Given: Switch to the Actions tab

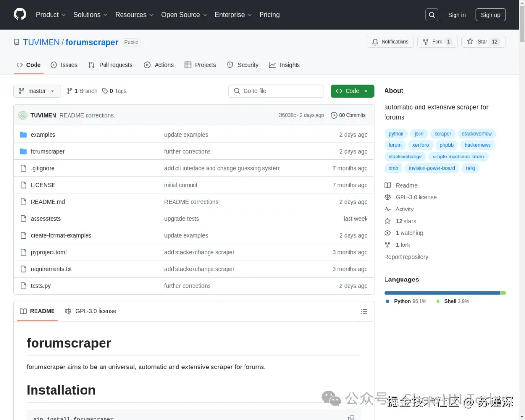Looking at the screenshot, I should [x=158, y=65].
